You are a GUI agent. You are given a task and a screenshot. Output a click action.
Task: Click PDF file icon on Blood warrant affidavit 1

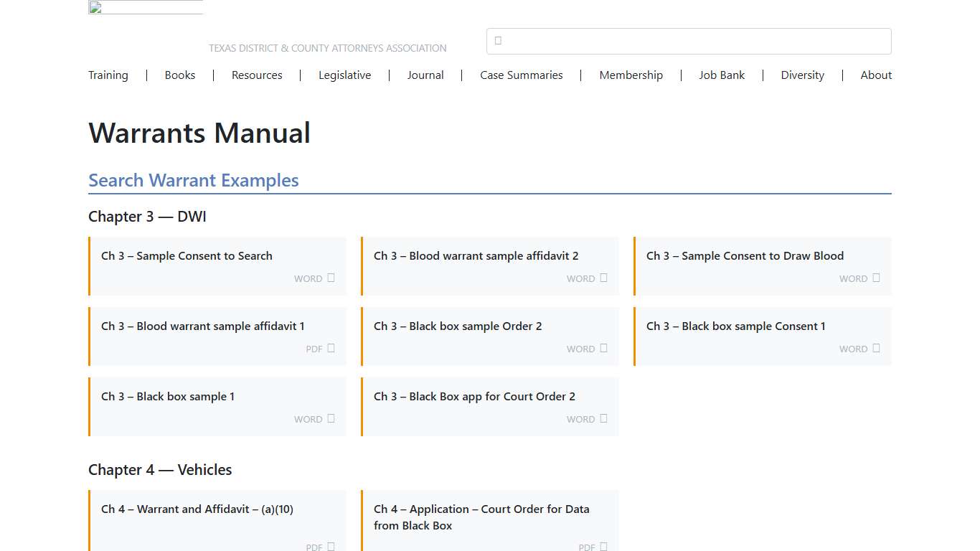331,348
